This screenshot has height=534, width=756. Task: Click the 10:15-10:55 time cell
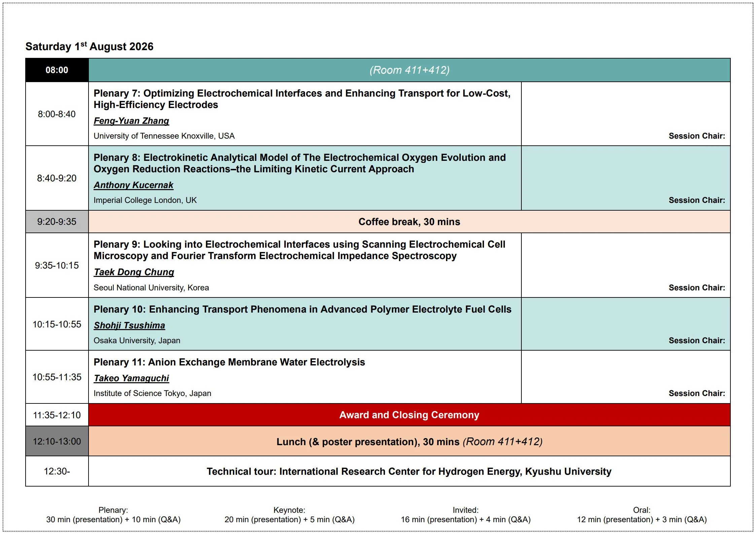57,324
